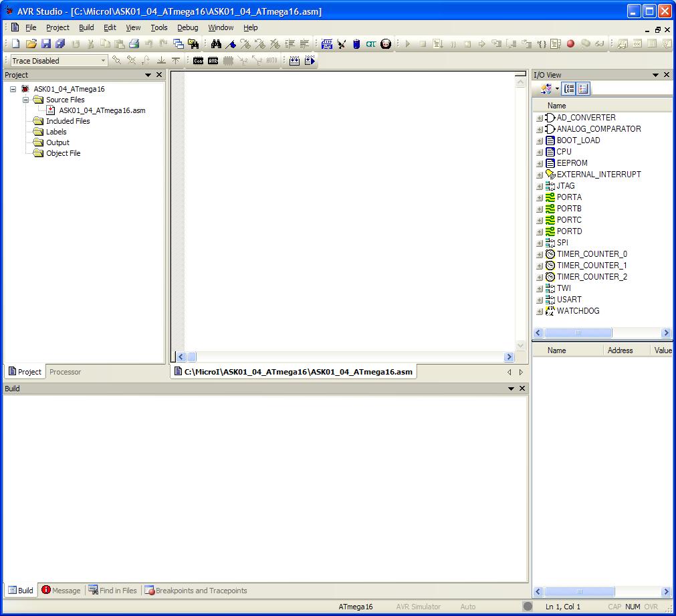Toggle a breakpoint with the red ball icon
The height and width of the screenshot is (616, 676).
tap(570, 43)
